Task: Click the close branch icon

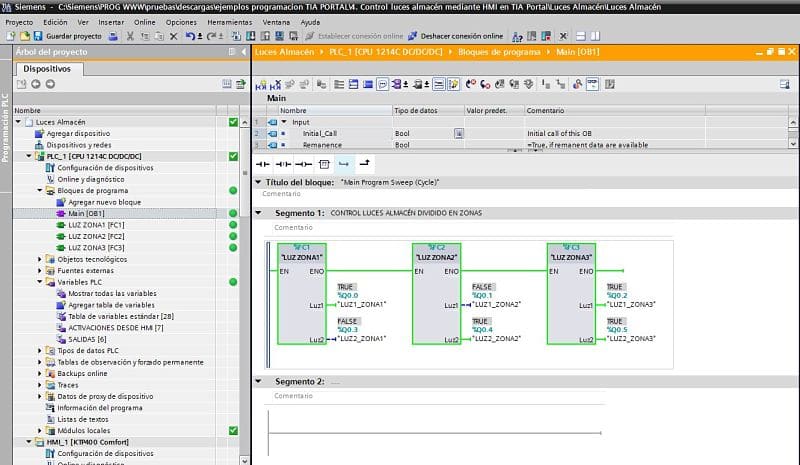Action: pos(365,163)
